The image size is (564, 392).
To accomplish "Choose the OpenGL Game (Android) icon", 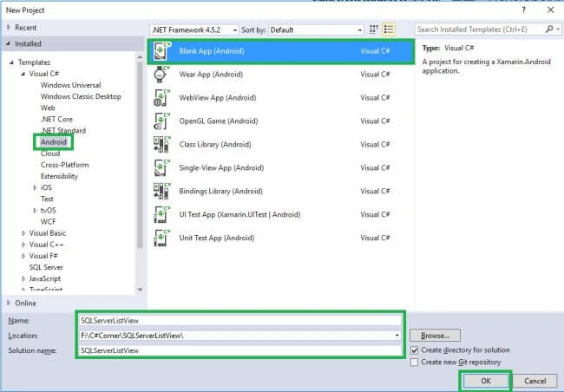I will [x=161, y=121].
